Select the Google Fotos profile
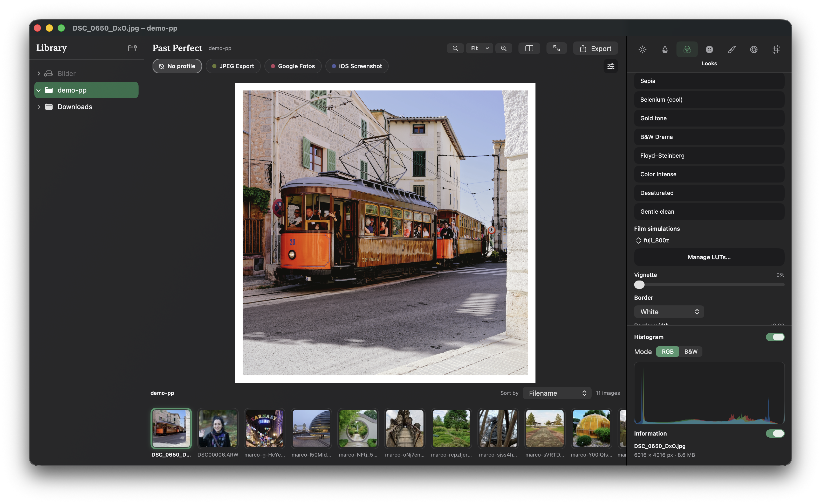Viewport: 821px width, 504px height. (x=293, y=66)
